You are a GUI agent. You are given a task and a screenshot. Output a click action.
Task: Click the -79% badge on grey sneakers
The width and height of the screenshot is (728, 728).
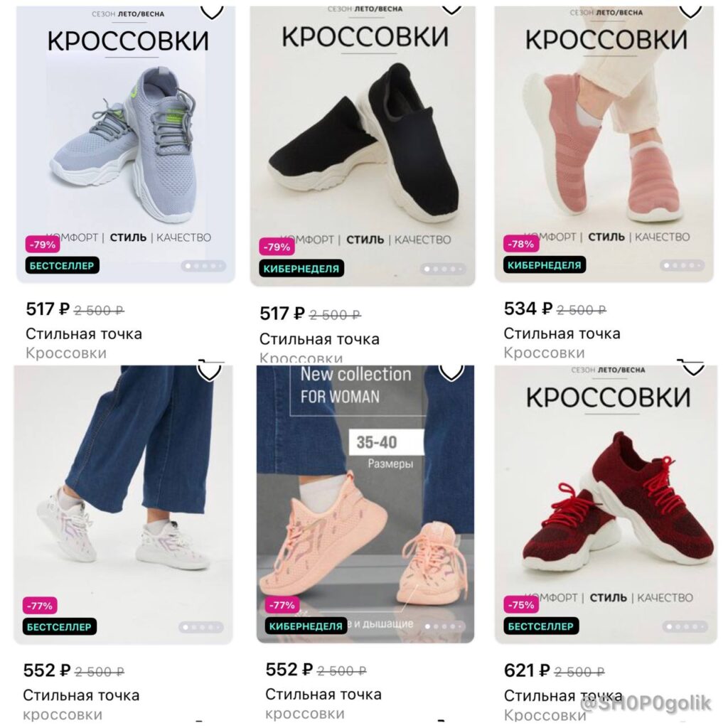pos(42,245)
